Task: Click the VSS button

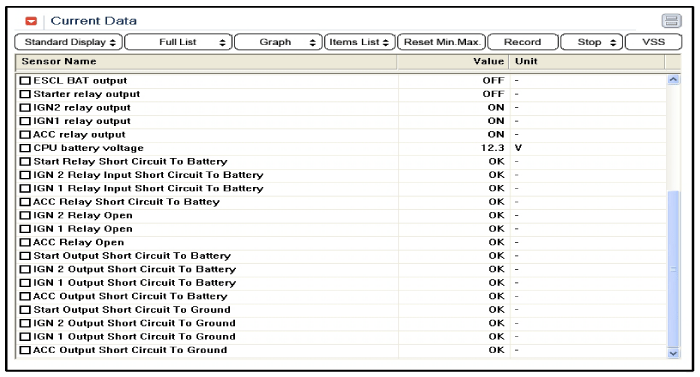Action: pos(653,42)
